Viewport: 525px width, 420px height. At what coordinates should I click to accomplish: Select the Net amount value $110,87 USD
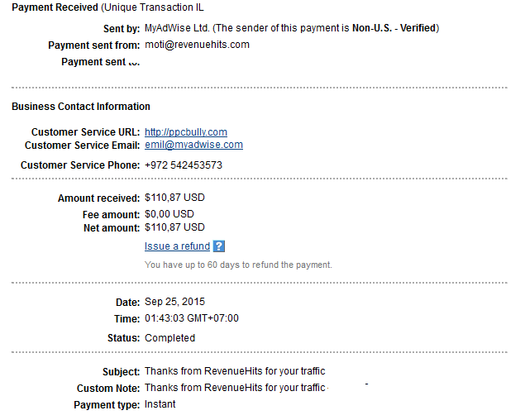tap(174, 227)
